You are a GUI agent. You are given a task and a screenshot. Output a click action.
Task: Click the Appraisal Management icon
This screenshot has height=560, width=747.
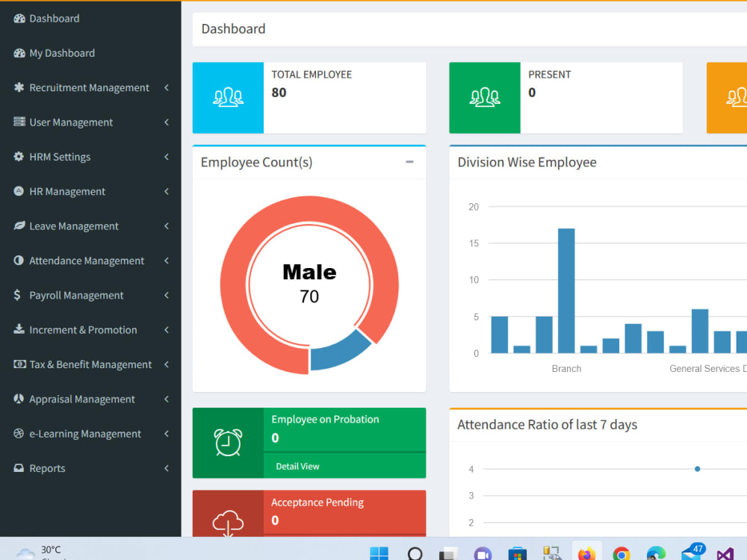19,399
